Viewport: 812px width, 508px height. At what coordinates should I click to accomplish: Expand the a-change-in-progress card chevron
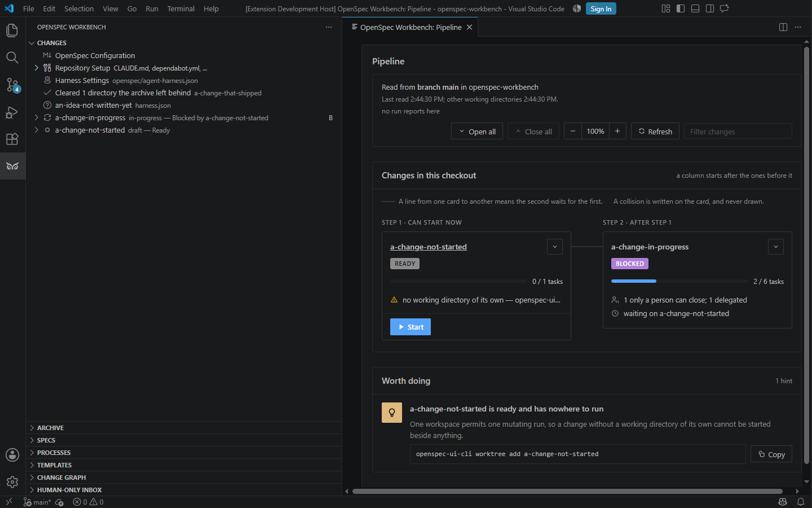click(776, 247)
